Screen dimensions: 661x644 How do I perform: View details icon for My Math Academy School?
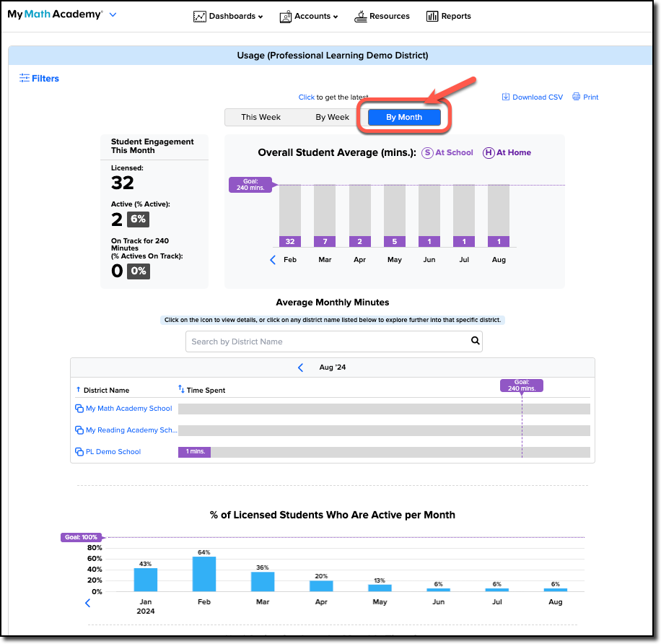point(79,409)
